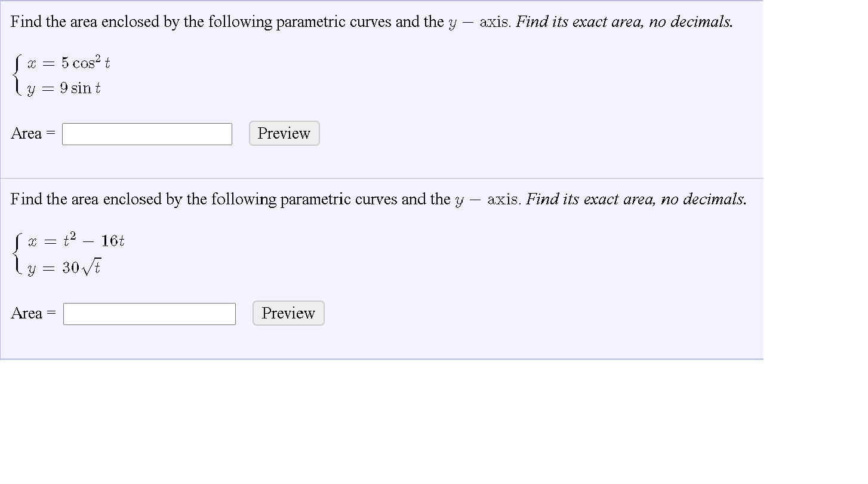
Task: Click the equation y = 30√t
Action: (x=64, y=266)
